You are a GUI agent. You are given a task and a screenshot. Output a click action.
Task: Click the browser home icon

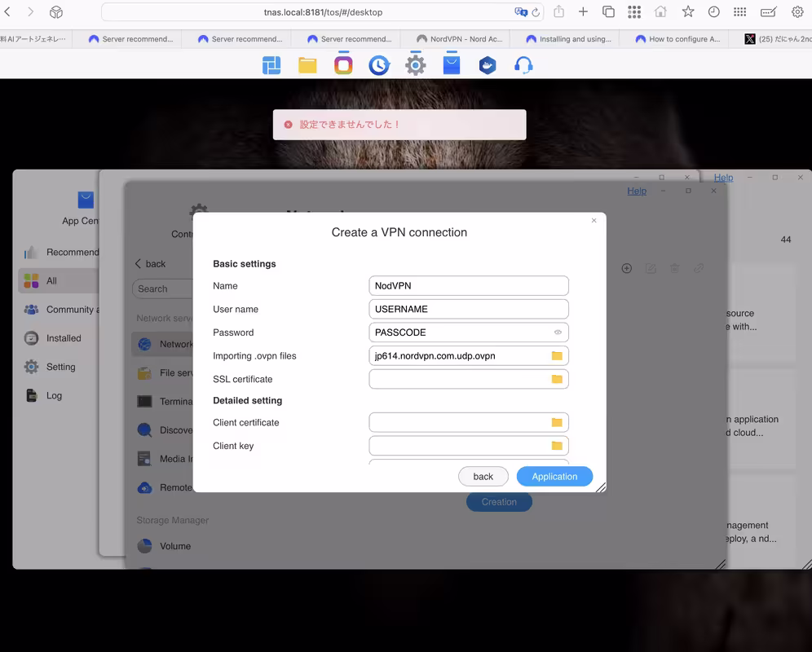(x=660, y=11)
